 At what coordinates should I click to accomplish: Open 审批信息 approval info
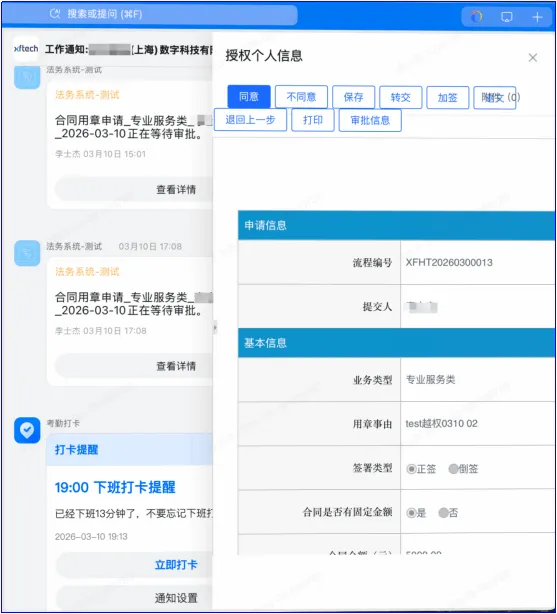pos(370,120)
